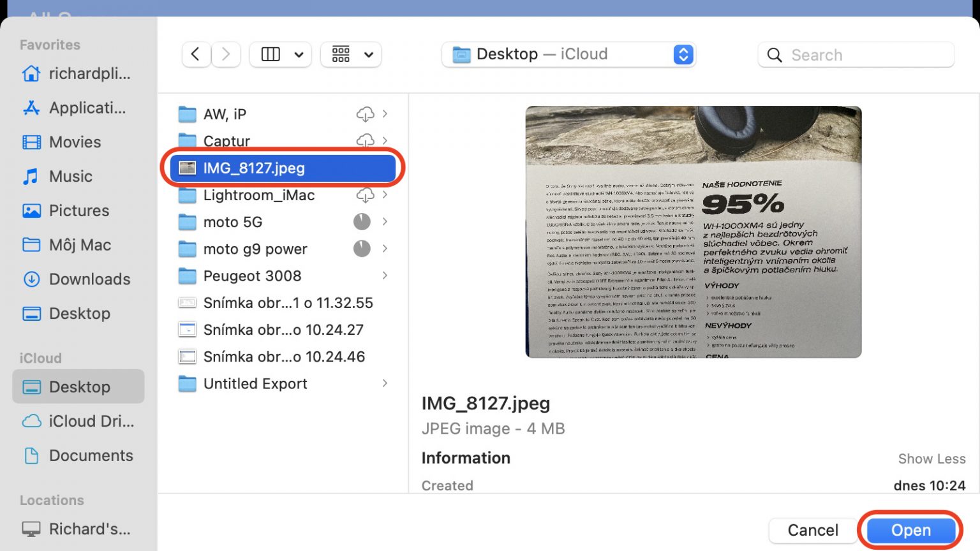Switch to column view icon
This screenshot has height=551, width=980.
pyautogui.click(x=271, y=55)
